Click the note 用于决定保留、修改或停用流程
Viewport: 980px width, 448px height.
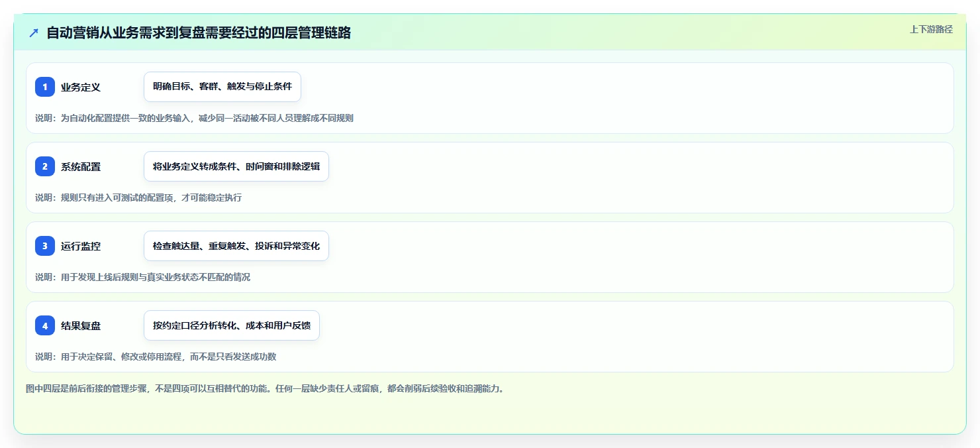pos(156,357)
